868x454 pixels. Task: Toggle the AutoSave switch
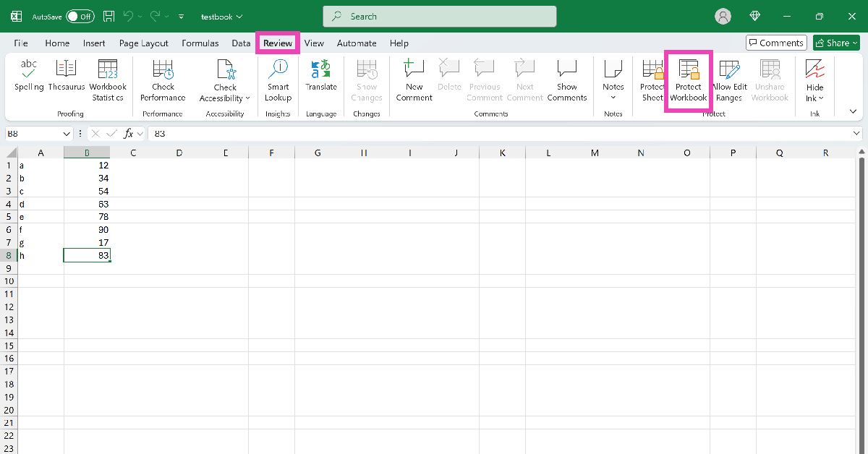(x=80, y=16)
